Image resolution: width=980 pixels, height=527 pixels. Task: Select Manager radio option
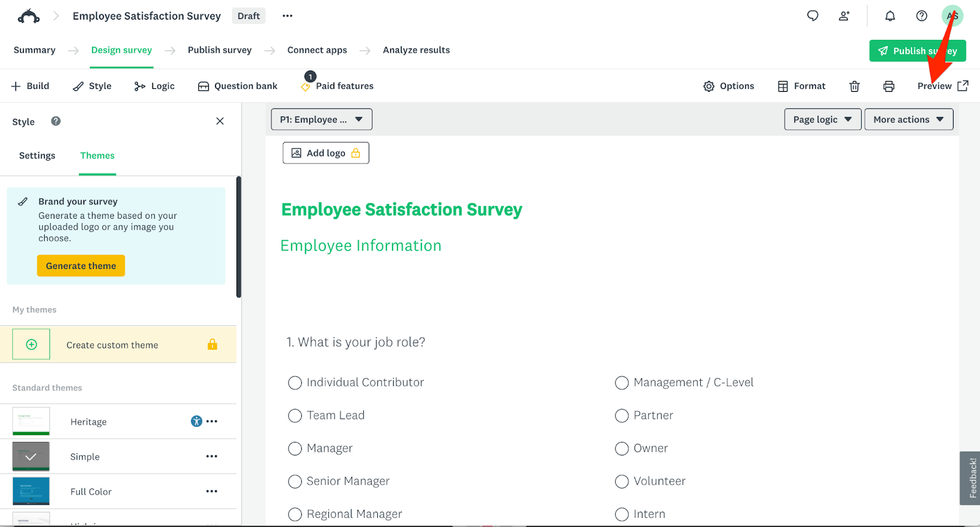[x=295, y=449]
